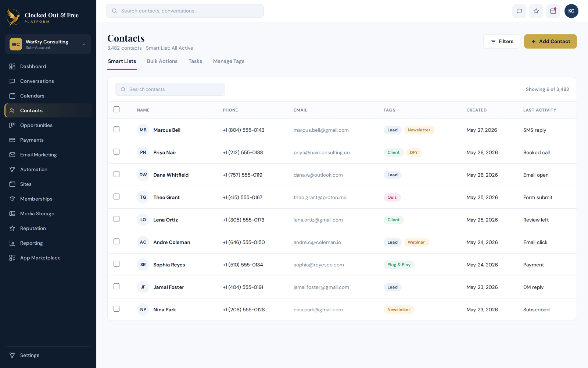Click the Newsletter tag on Marcus Bell
This screenshot has width=588, height=368.
pyautogui.click(x=419, y=130)
